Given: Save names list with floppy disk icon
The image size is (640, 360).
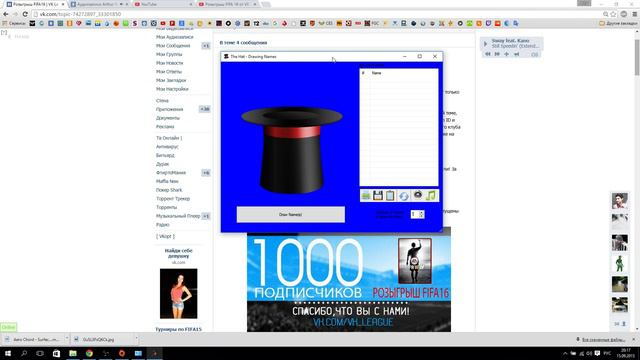Looking at the screenshot, I should tap(378, 196).
